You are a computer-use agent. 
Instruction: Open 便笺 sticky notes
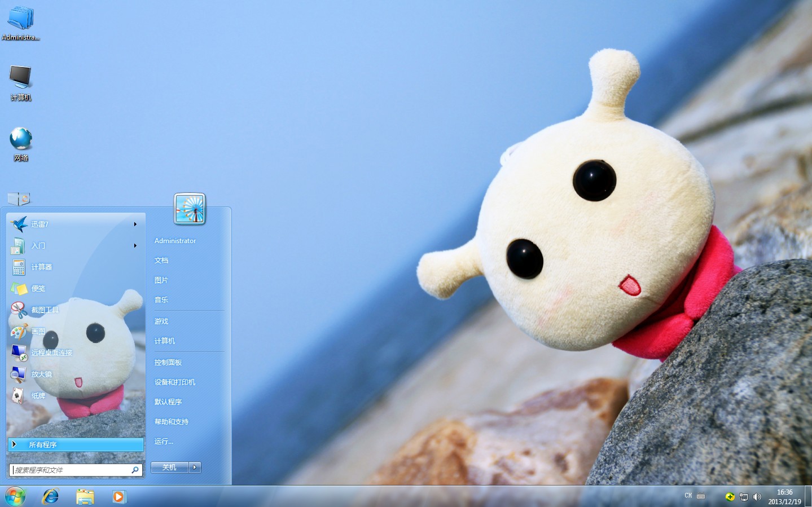(75, 289)
